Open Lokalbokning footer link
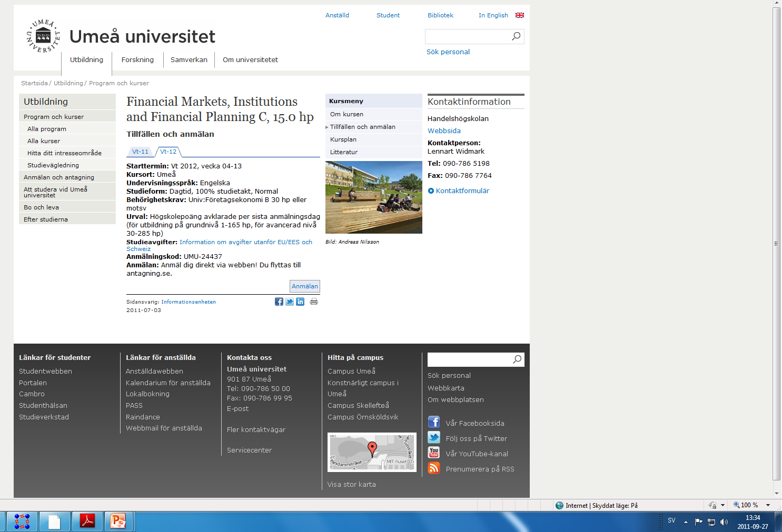Viewport: 782px width, 532px height. tap(147, 394)
